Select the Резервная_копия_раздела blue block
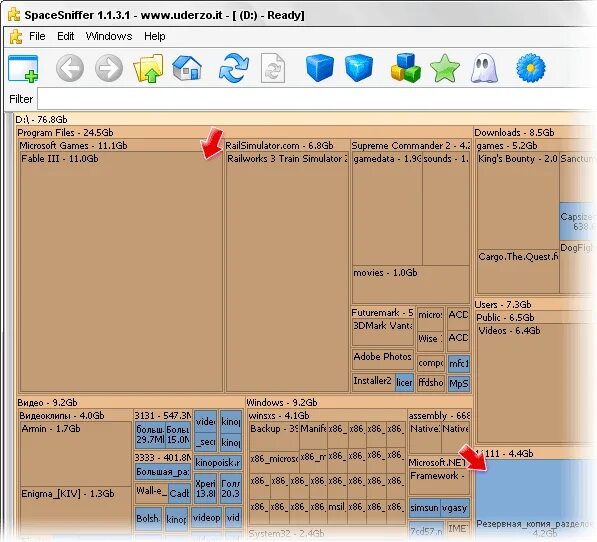 coord(536,499)
